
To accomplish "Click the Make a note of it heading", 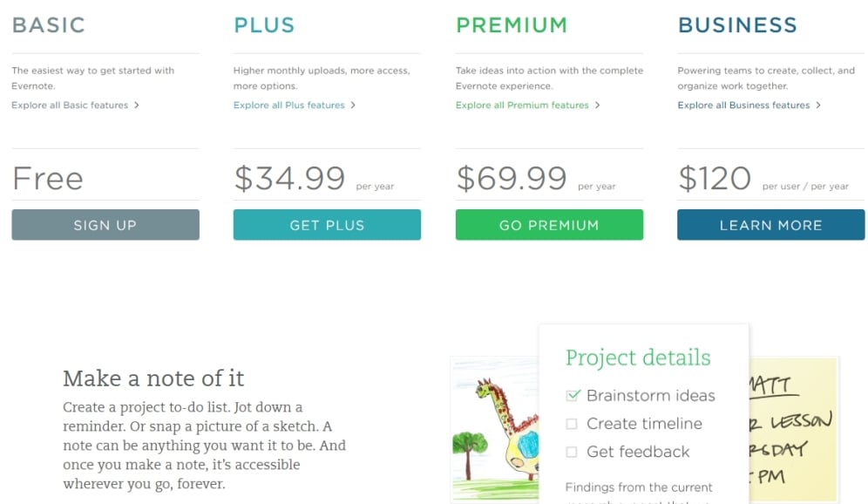I will coord(153,378).
